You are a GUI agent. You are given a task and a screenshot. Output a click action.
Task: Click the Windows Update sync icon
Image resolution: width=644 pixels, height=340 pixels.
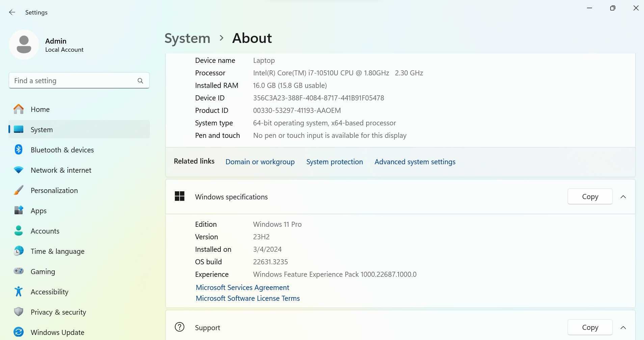(x=19, y=332)
